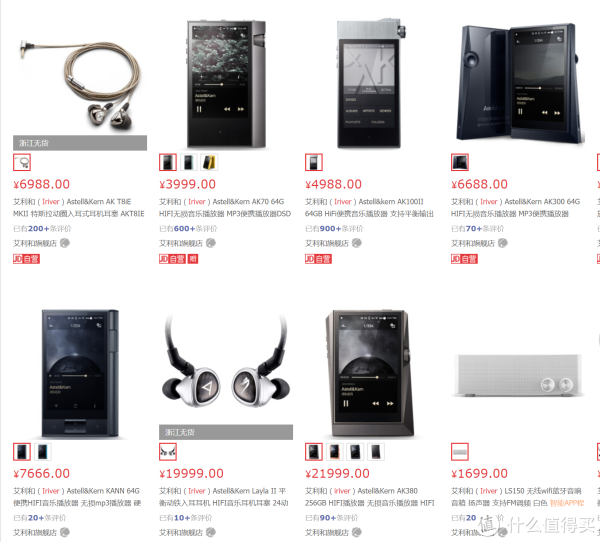Click store chat icon beside AK100II seller
The image size is (600, 542).
coord(357,243)
